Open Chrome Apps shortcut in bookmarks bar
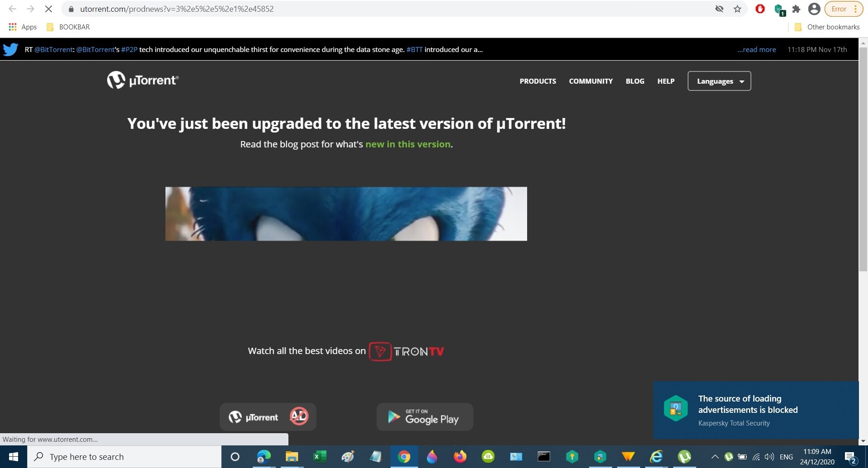Screen dimensions: 868x468 click(23, 27)
